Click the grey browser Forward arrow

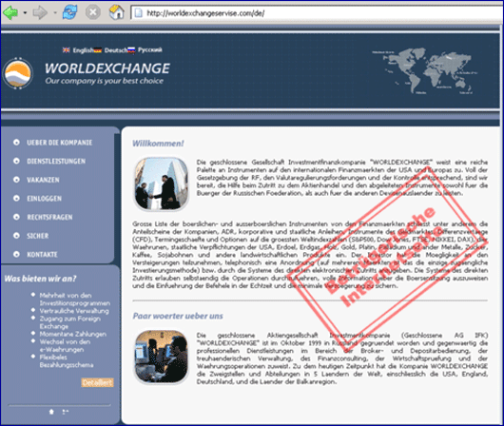(x=40, y=13)
